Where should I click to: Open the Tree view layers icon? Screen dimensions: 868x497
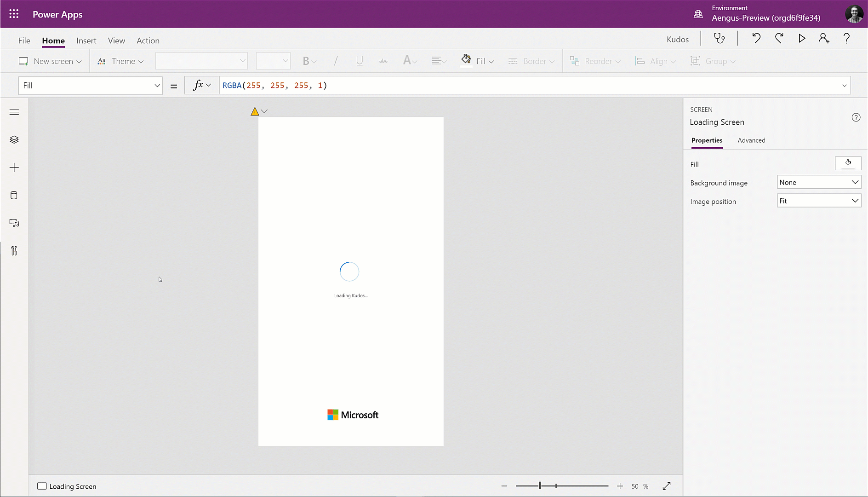pyautogui.click(x=14, y=139)
